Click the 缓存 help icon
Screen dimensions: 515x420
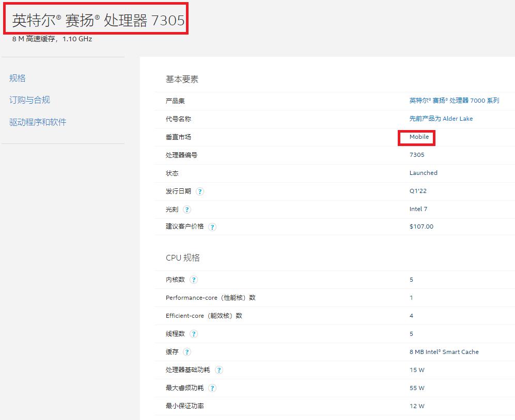(x=186, y=351)
